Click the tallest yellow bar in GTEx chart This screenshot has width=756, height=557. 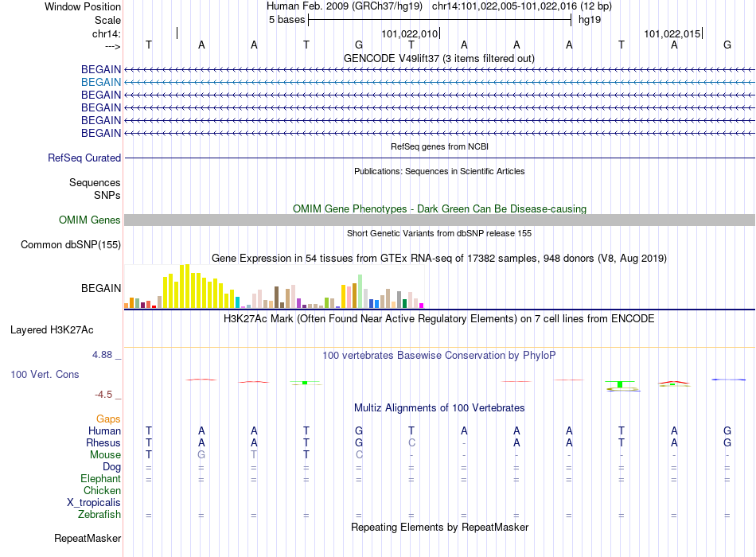(188, 286)
